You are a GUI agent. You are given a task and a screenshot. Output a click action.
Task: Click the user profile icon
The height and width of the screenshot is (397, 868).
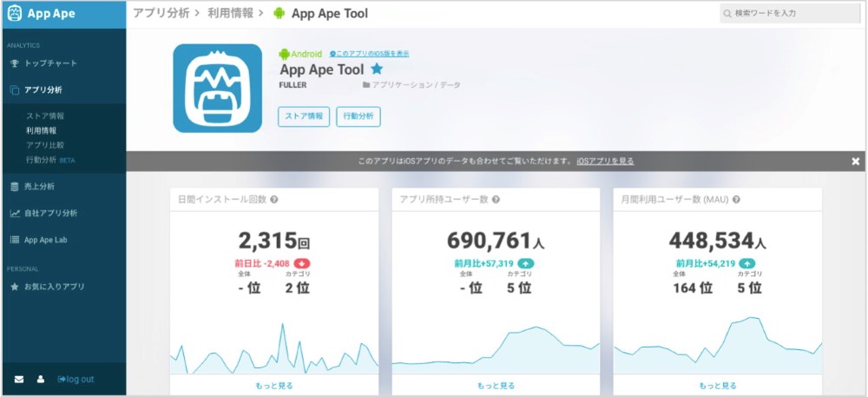pyautogui.click(x=41, y=380)
